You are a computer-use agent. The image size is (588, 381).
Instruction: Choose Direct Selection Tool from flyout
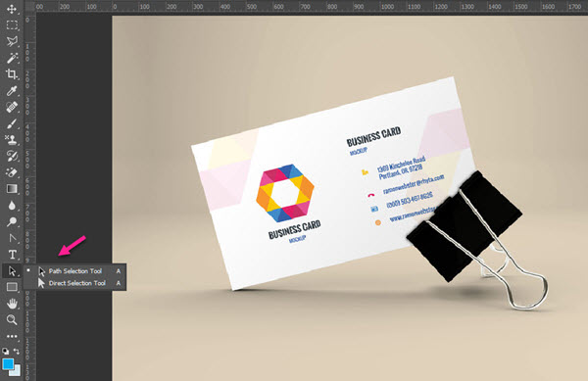click(75, 283)
